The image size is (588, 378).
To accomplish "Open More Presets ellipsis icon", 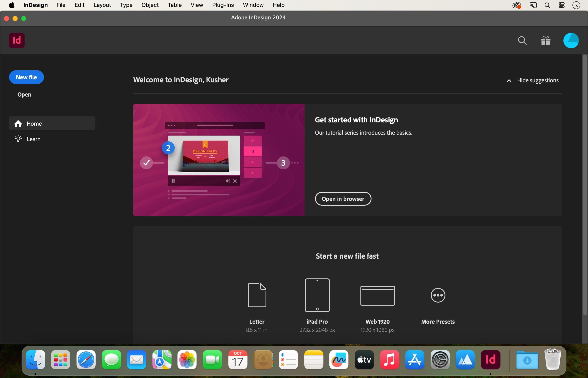I will pyautogui.click(x=438, y=295).
